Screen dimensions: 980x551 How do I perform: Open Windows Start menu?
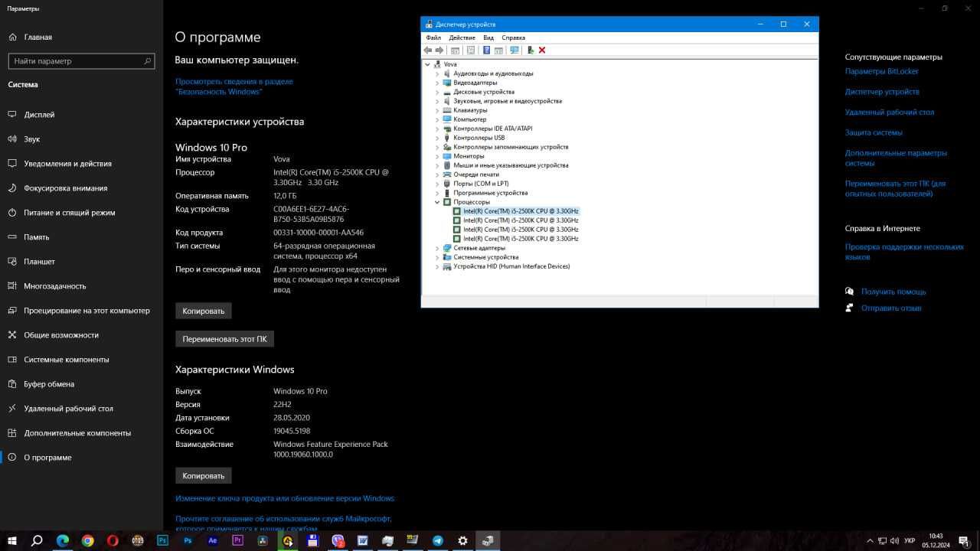12,540
